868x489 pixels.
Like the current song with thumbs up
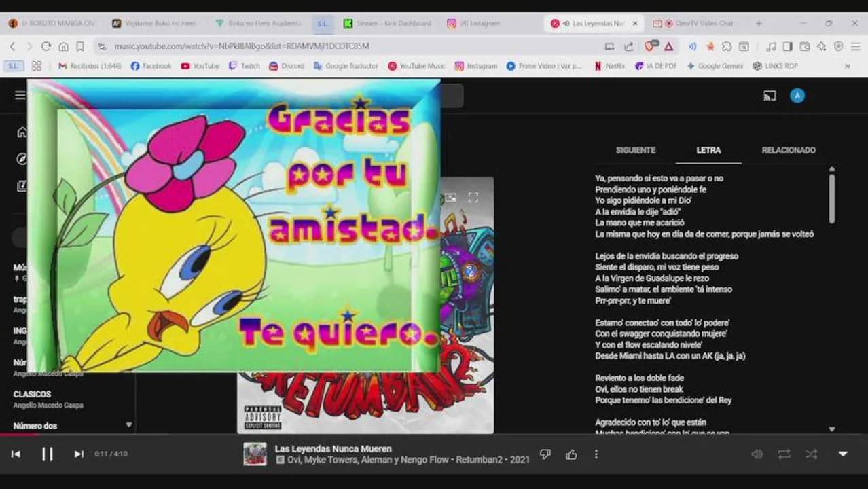[571, 454]
